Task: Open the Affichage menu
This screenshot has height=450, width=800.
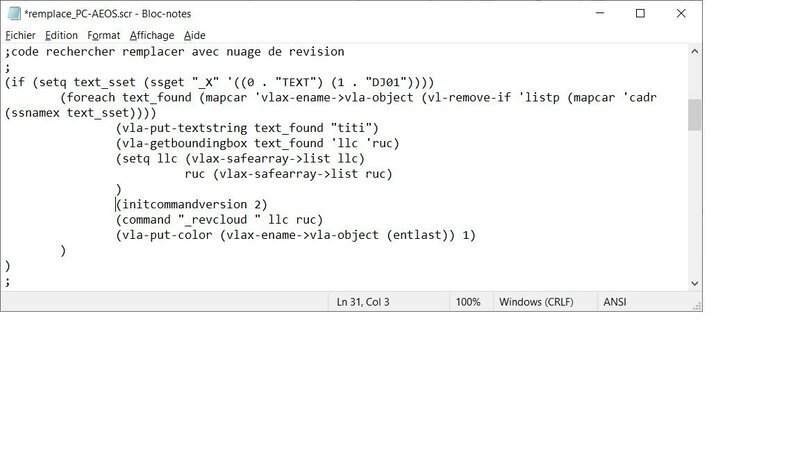Action: [151, 35]
